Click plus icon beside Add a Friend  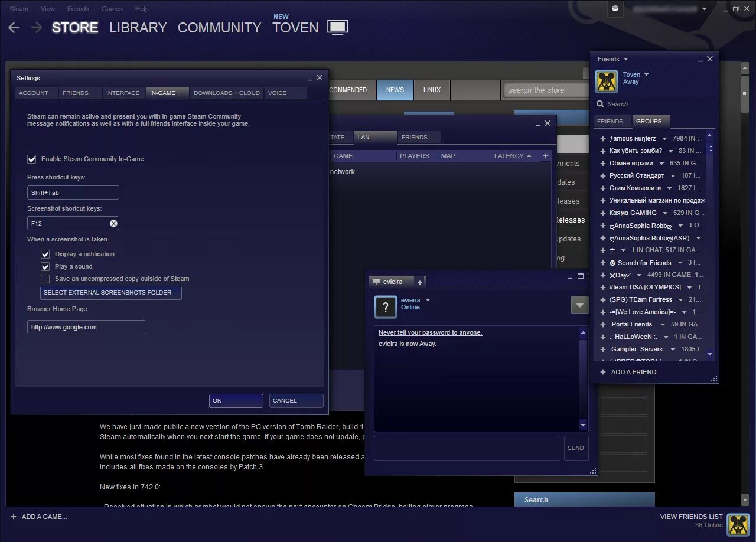point(603,372)
